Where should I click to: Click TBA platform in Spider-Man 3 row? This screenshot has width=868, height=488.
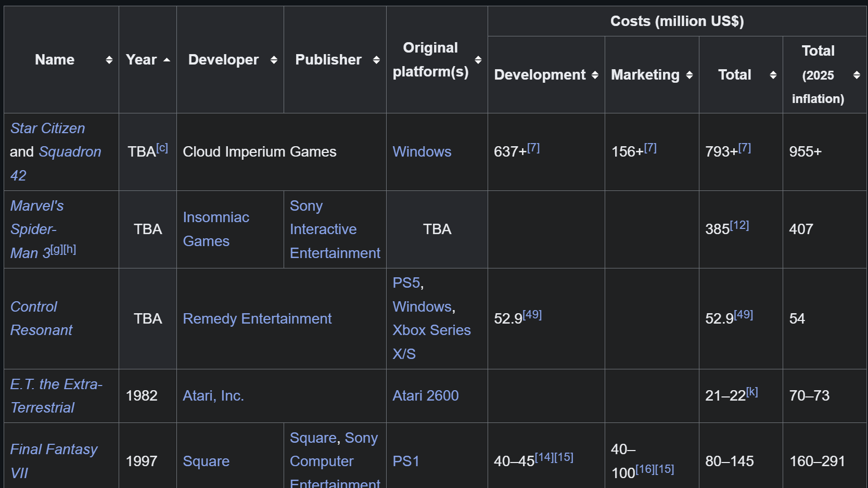[x=437, y=229]
